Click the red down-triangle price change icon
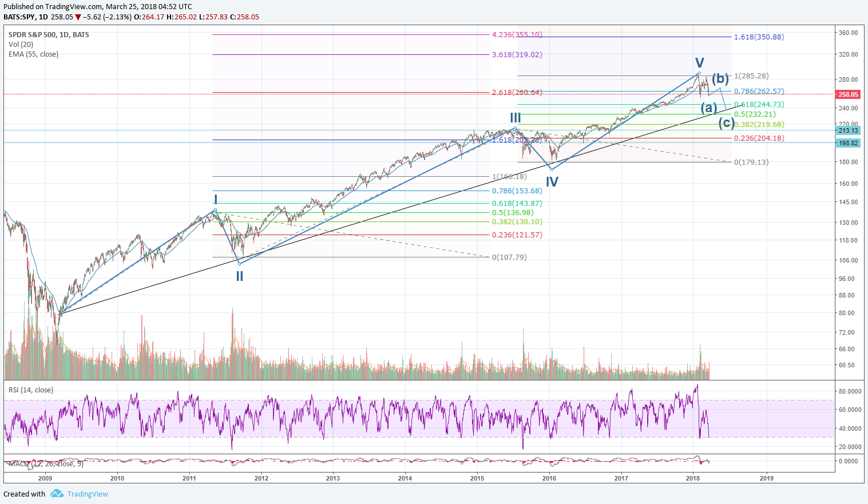 point(78,17)
